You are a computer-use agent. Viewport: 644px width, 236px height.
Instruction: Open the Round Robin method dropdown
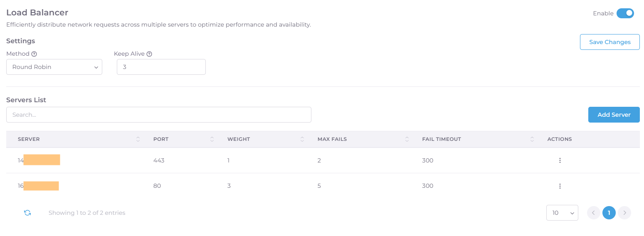(54, 67)
